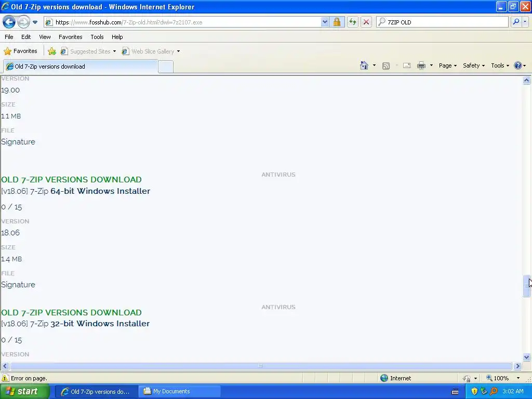The image size is (532, 399).
Task: Click the blue Help question mark icon
Action: (518, 65)
